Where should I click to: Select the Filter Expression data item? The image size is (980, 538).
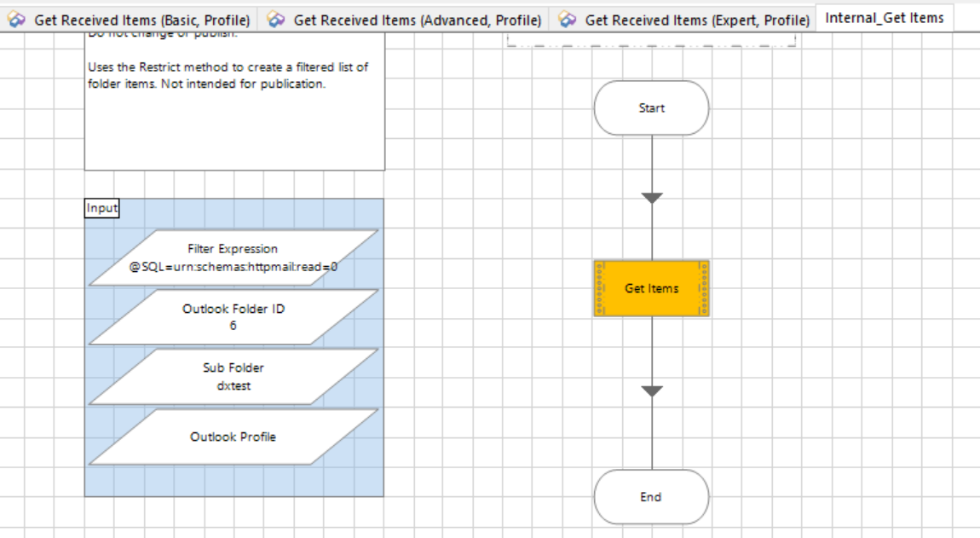(x=233, y=257)
